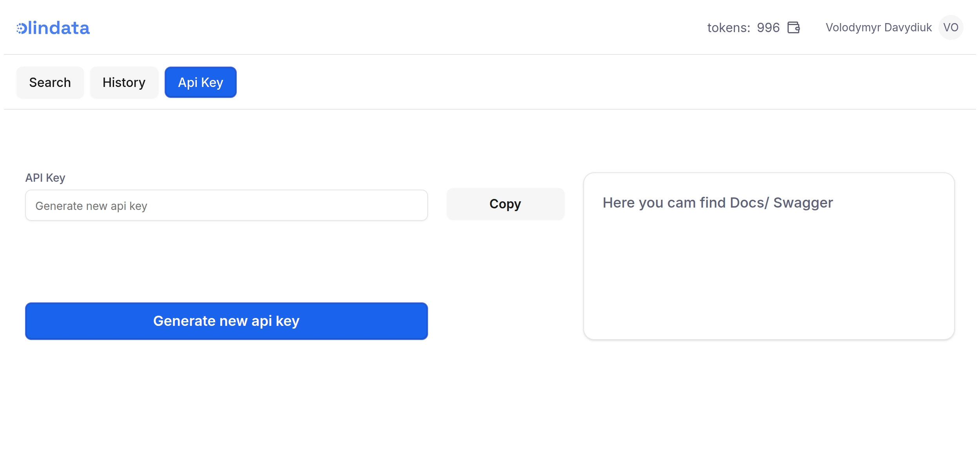Click Copy to copy the API key

pos(505,204)
